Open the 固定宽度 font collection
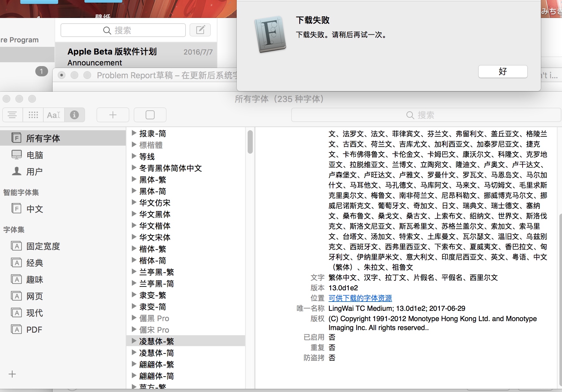This screenshot has width=562, height=392. coord(43,246)
